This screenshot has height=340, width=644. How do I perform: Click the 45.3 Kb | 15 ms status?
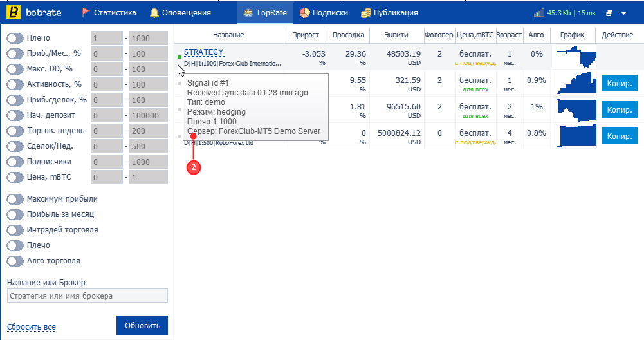[x=571, y=13]
